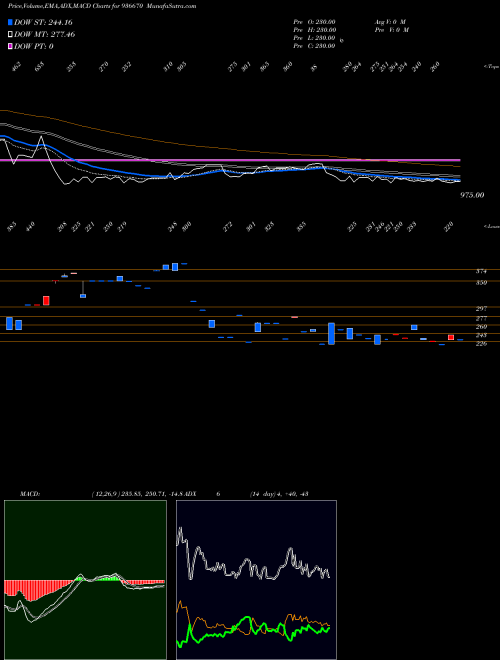
Task: Click the 277 price level label
Action: pos(481,319)
